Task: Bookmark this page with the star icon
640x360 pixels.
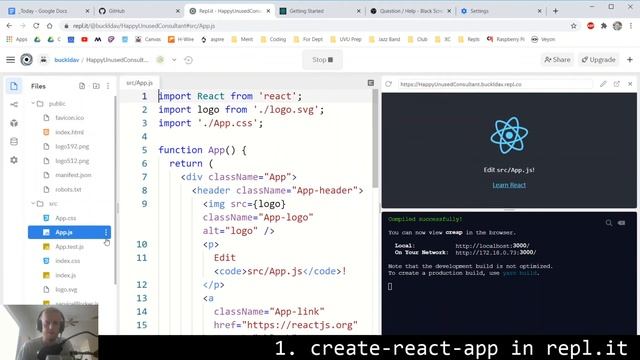Action: (573, 26)
